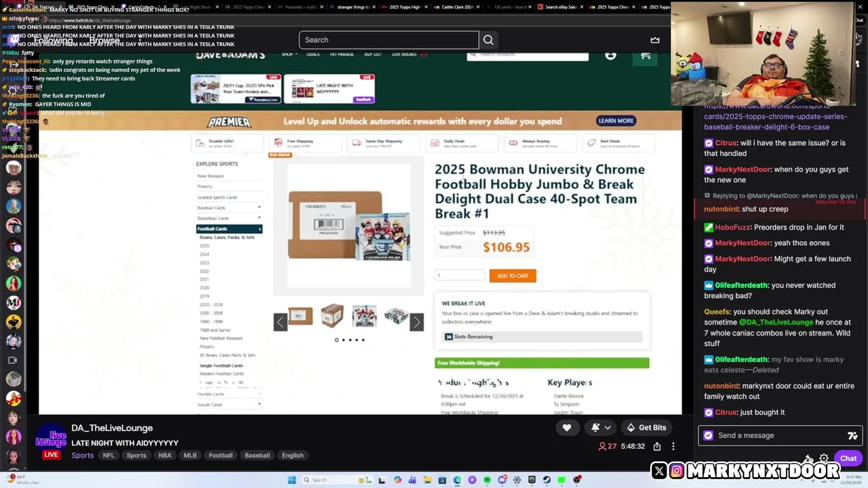Image resolution: width=868 pixels, height=488 pixels.
Task: Click the Football tag
Action: coord(220,455)
